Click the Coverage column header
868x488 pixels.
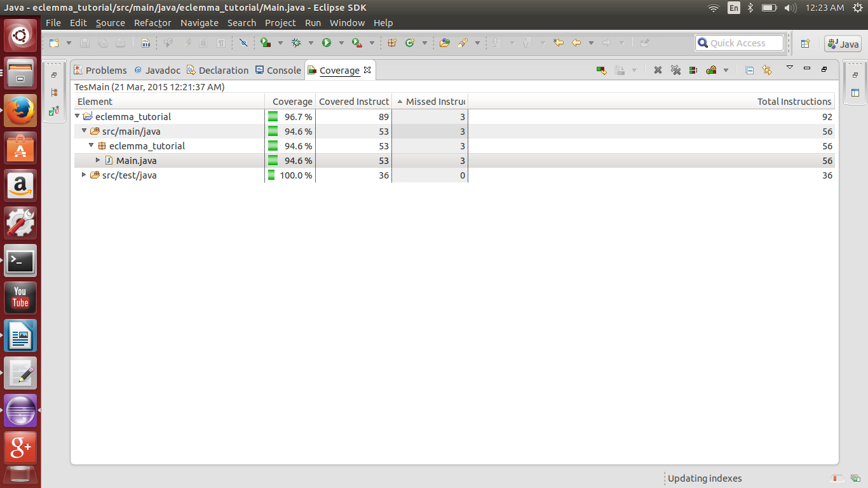(291, 101)
